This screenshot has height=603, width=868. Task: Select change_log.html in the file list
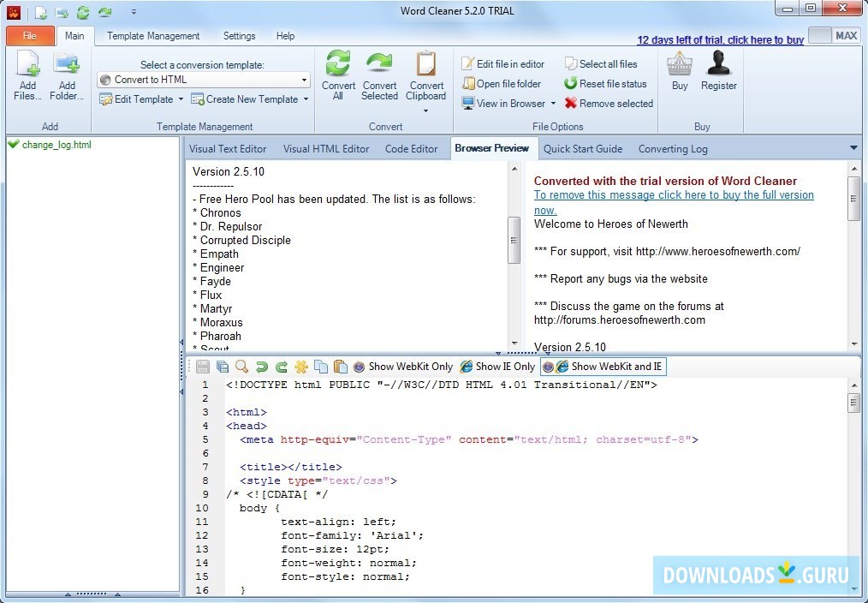pyautogui.click(x=56, y=145)
